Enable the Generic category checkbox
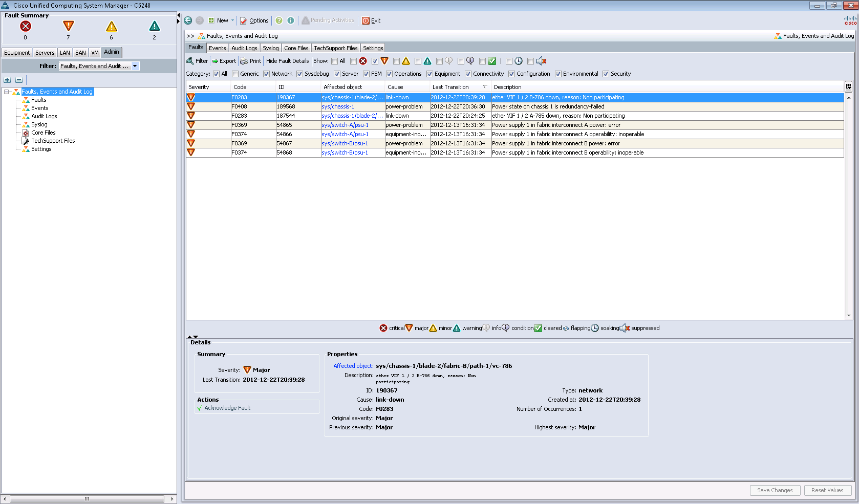 tap(235, 74)
